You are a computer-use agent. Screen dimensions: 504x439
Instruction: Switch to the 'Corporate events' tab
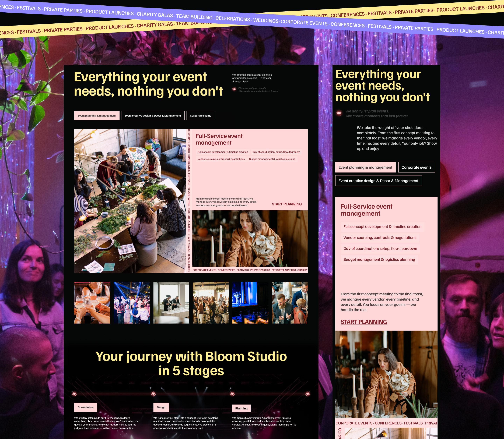[201, 115]
